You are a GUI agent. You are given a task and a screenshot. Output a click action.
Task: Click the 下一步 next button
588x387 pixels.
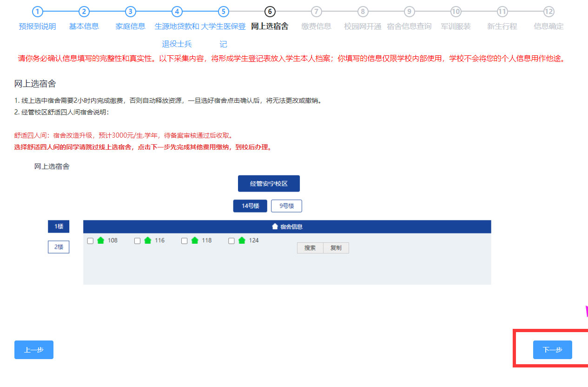[x=552, y=350]
